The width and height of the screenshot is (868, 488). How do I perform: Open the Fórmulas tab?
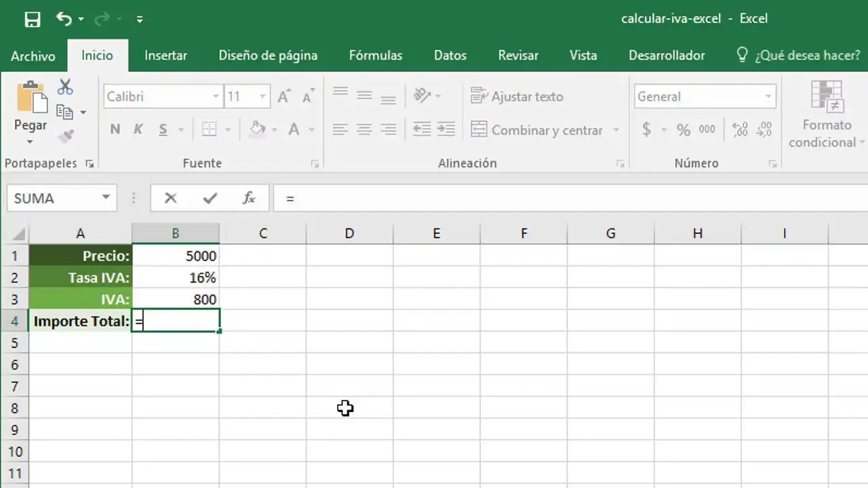click(376, 56)
